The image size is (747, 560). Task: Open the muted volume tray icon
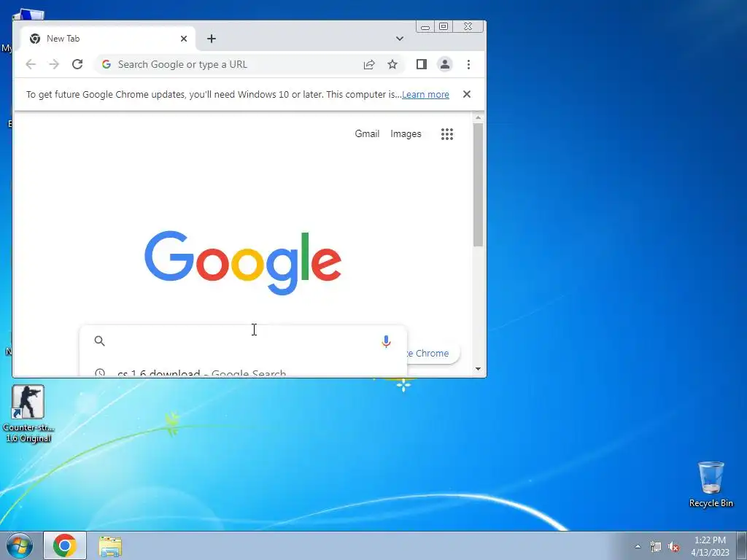click(x=673, y=547)
